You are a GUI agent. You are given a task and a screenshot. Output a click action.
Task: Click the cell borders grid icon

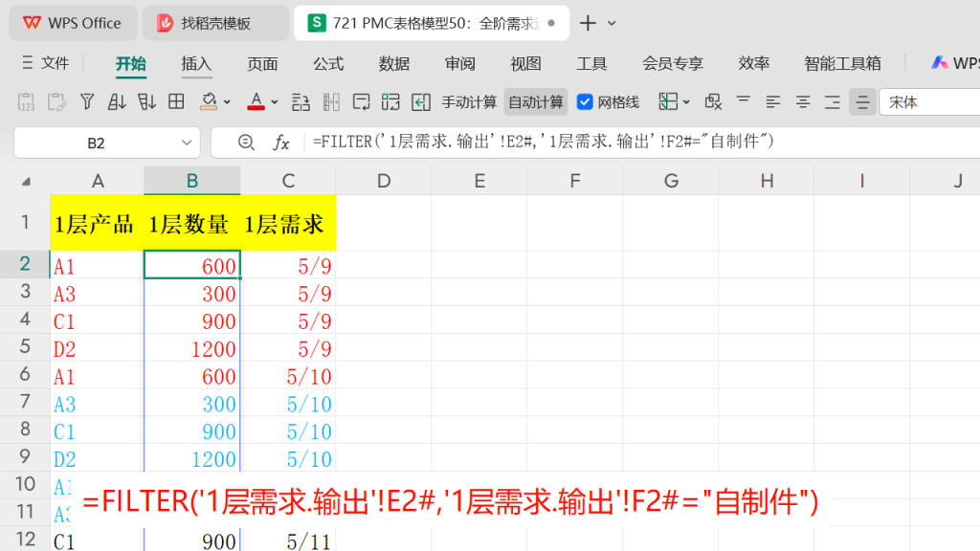pyautogui.click(x=176, y=101)
